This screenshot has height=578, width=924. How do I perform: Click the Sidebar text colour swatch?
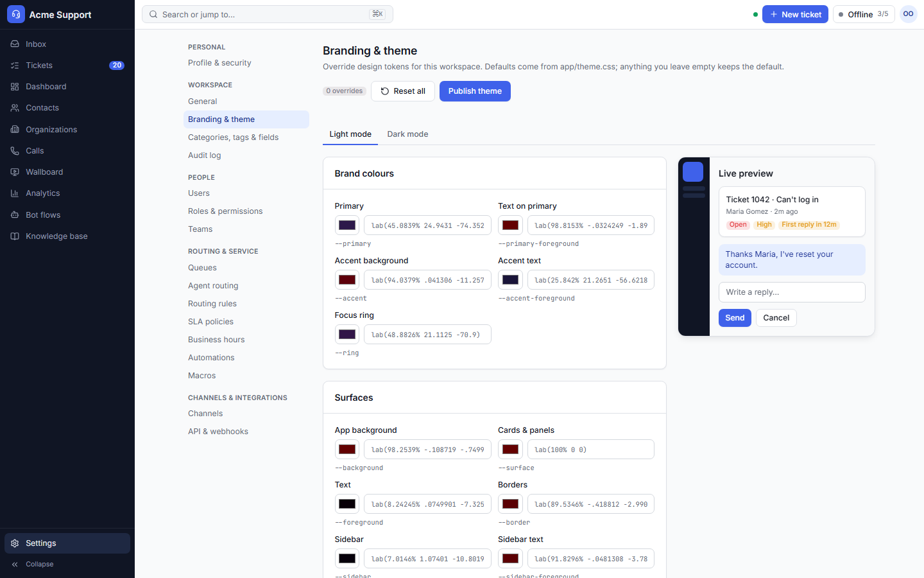coord(510,559)
